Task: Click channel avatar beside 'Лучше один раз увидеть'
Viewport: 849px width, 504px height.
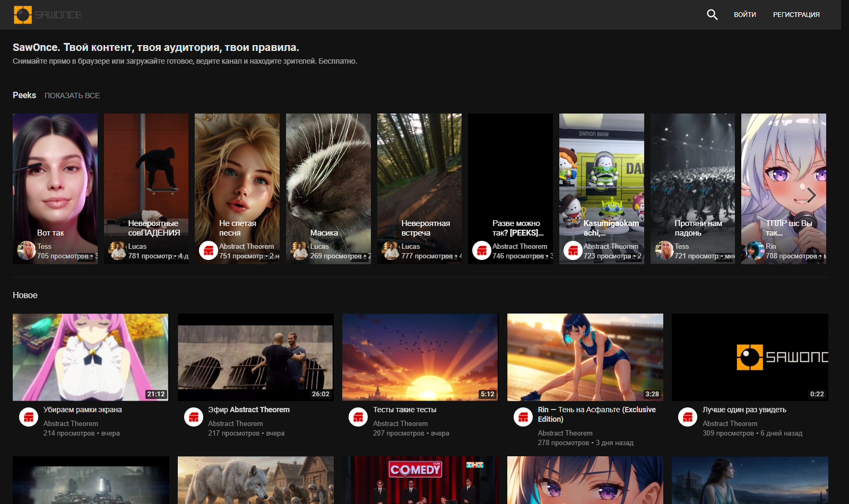Action: pyautogui.click(x=688, y=418)
